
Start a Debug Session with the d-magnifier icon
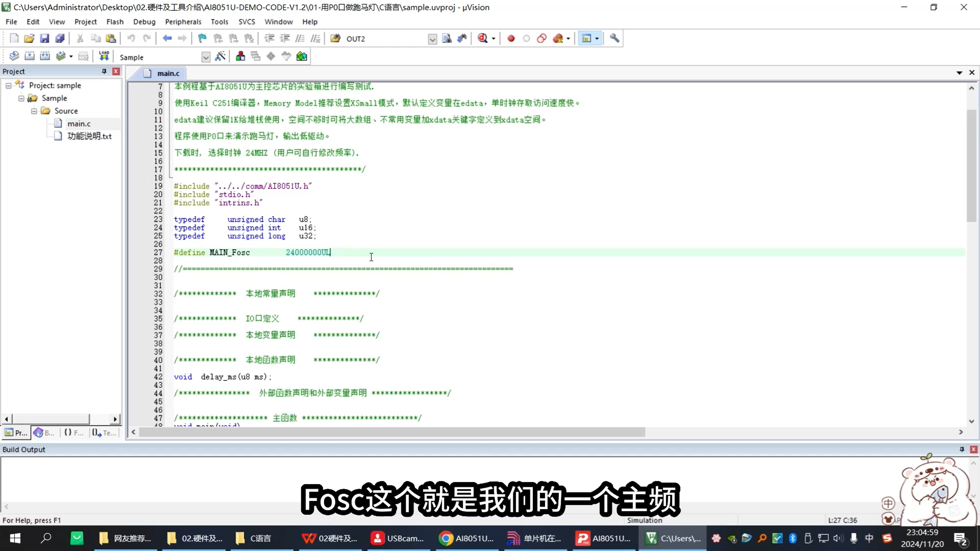[x=482, y=38]
